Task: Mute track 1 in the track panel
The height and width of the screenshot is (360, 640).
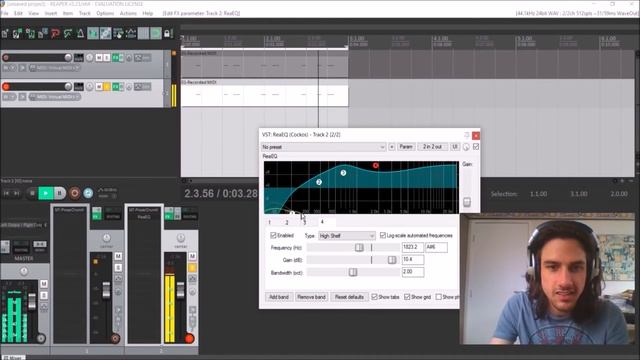Action: [x=99, y=58]
